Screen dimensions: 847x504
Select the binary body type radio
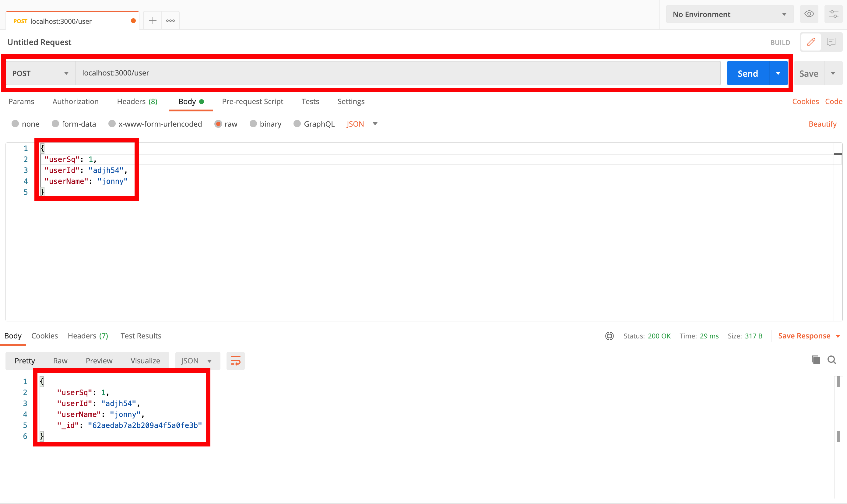point(253,124)
